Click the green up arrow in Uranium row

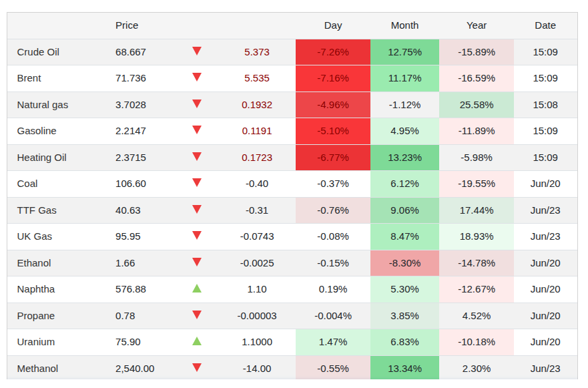tap(197, 341)
